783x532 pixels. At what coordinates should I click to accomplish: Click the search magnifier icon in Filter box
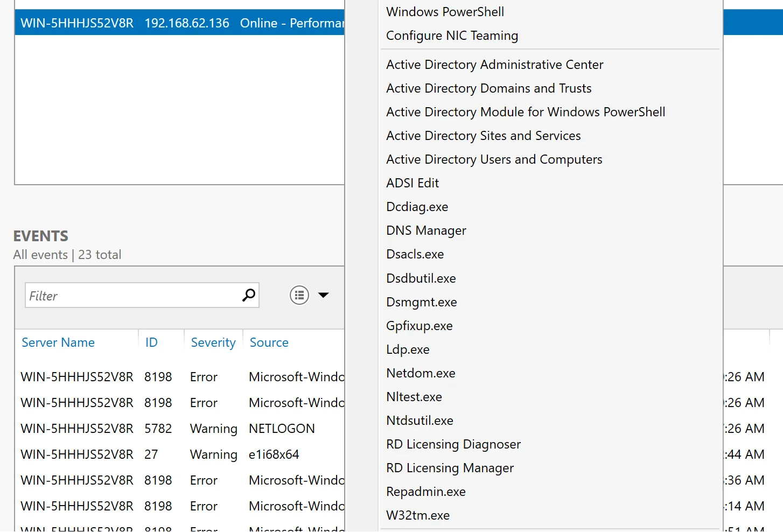248,295
